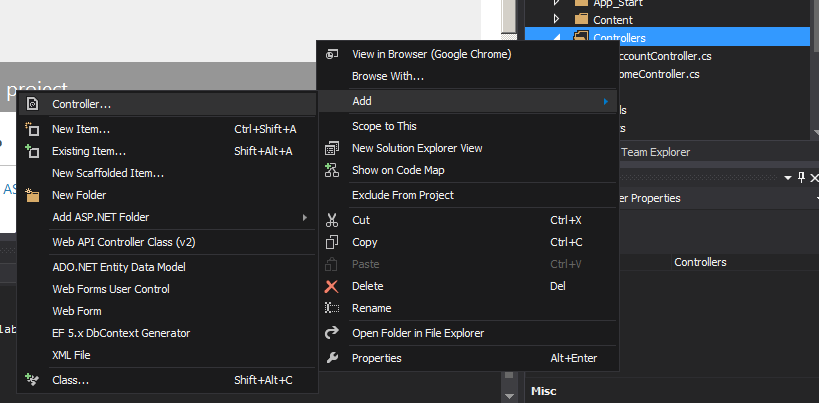
Task: Click the Copy icon
Action: click(x=333, y=242)
